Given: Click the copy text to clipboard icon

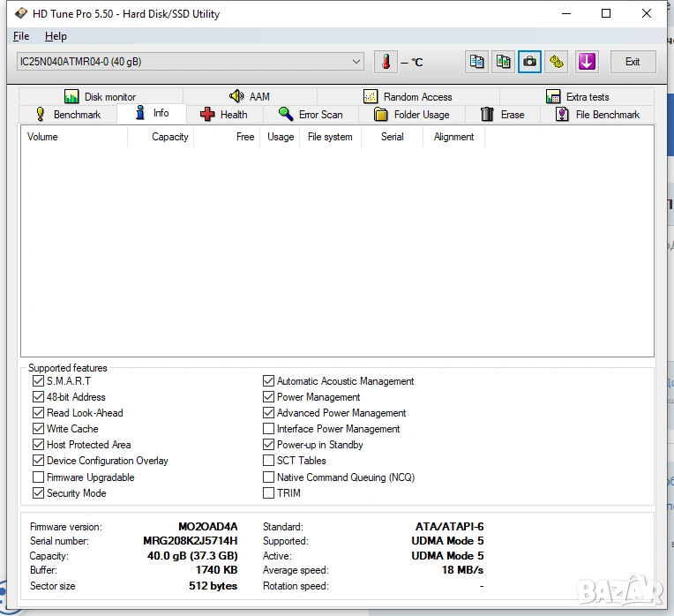Looking at the screenshot, I should (x=476, y=62).
